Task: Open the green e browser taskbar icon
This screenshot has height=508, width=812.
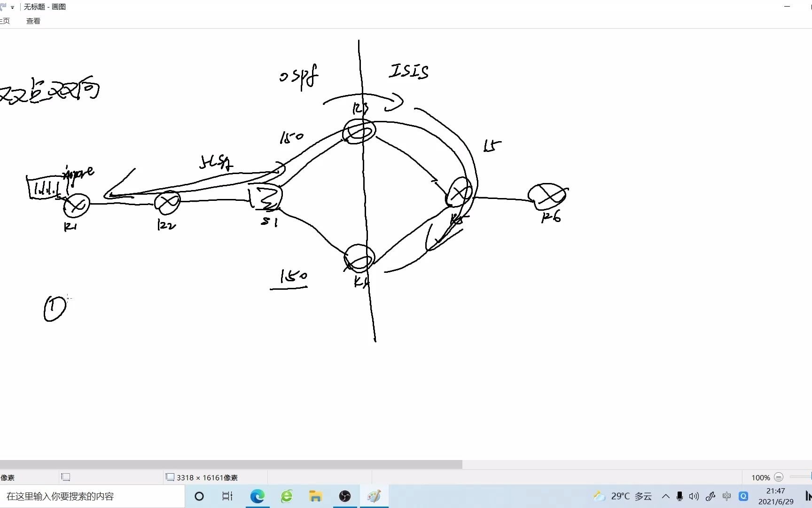Action: click(287, 496)
